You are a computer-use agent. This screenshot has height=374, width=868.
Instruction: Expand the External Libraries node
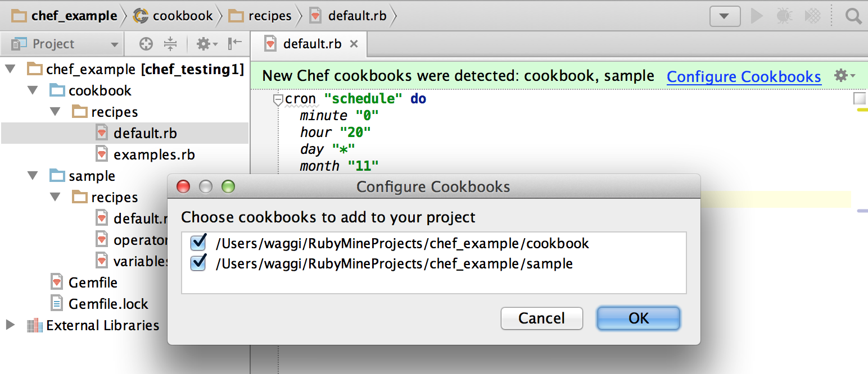point(10,325)
